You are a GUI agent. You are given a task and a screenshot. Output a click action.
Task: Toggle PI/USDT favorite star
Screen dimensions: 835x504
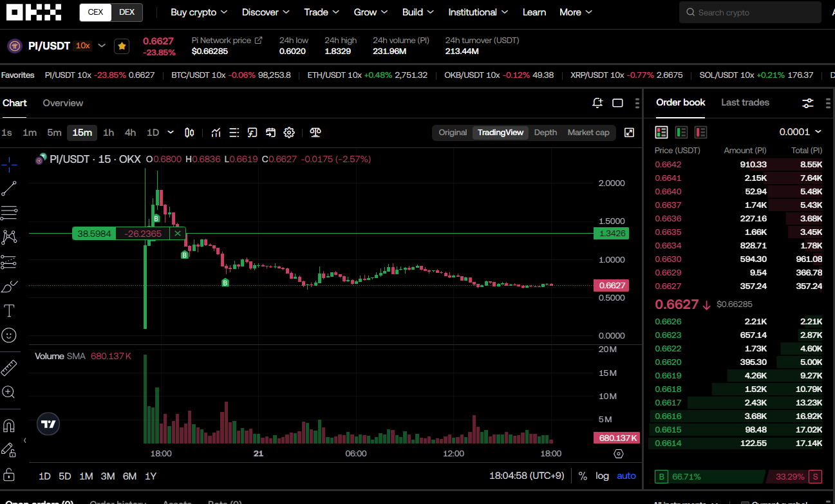121,46
